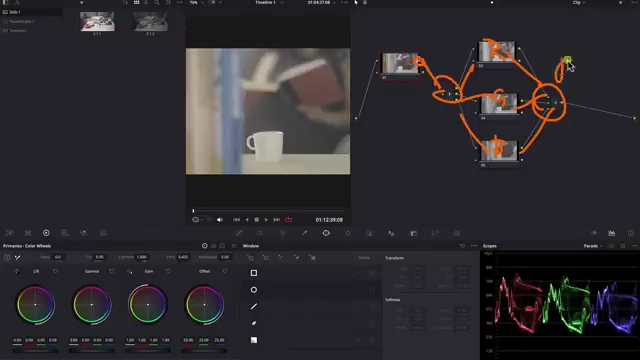Jump to last frame
The width and height of the screenshot is (640, 360).
[276, 220]
